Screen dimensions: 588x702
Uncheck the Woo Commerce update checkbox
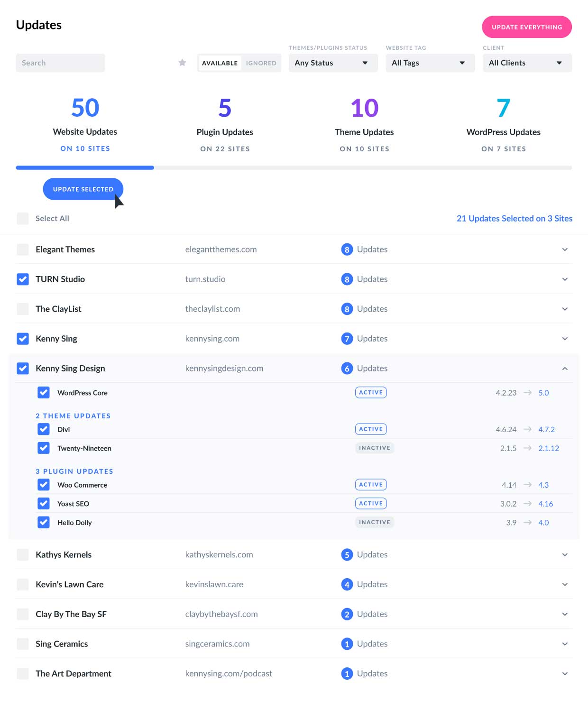pyautogui.click(x=43, y=484)
